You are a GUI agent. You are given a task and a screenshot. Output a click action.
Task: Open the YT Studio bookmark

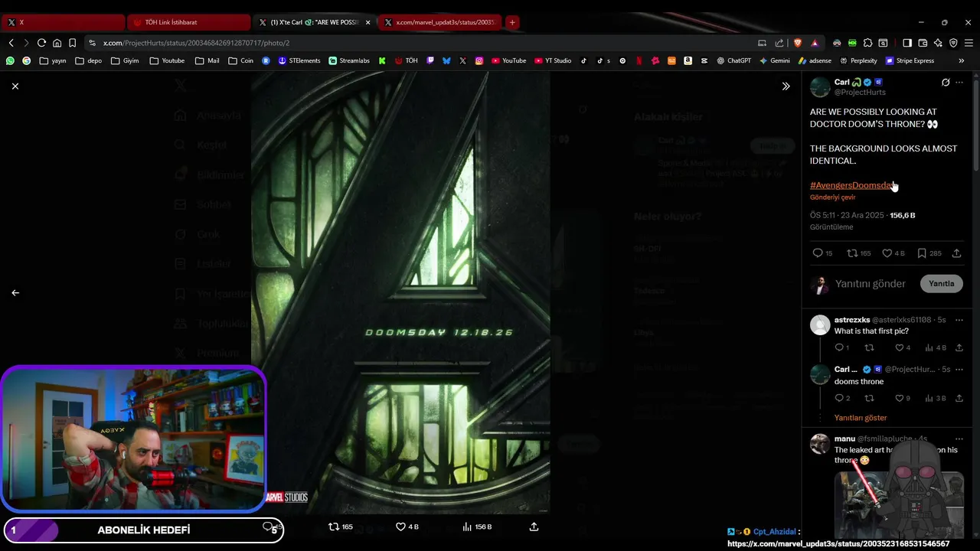pos(553,60)
